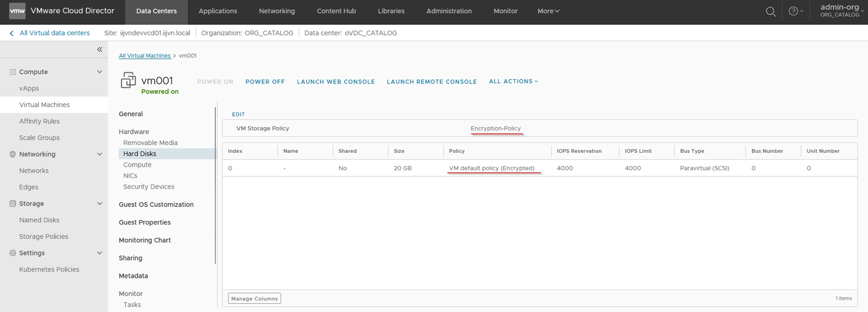
Task: Click the search magnifier icon
Action: (771, 12)
